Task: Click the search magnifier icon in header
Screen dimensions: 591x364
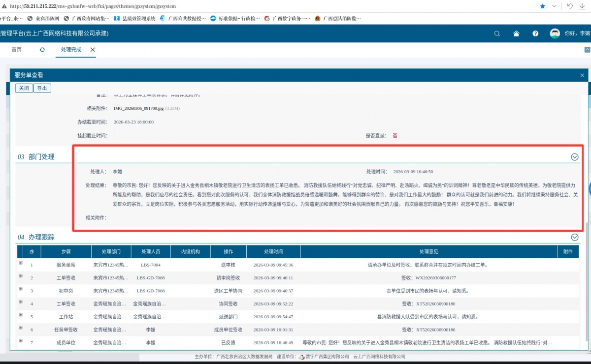Action: (497, 33)
